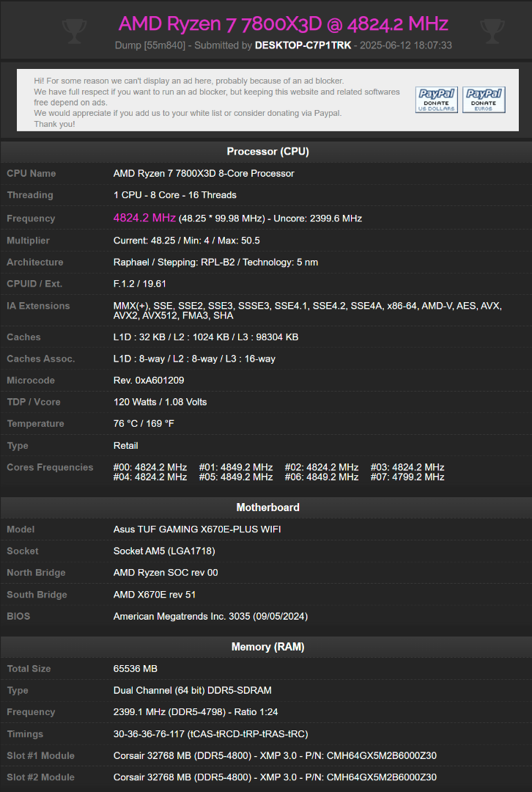The image size is (532, 792).
Task: Click the Socket AM5 (LGA1718) value
Action: [164, 551]
